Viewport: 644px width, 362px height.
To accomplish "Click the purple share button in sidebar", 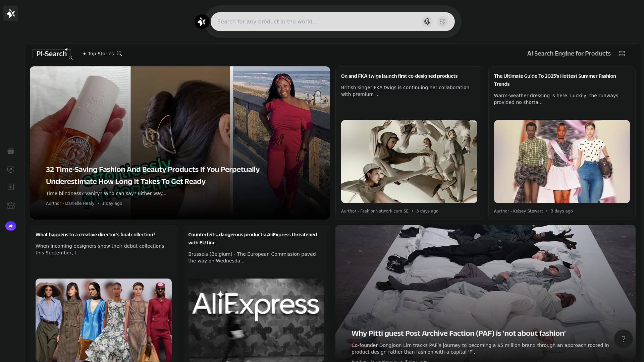I will (10, 226).
